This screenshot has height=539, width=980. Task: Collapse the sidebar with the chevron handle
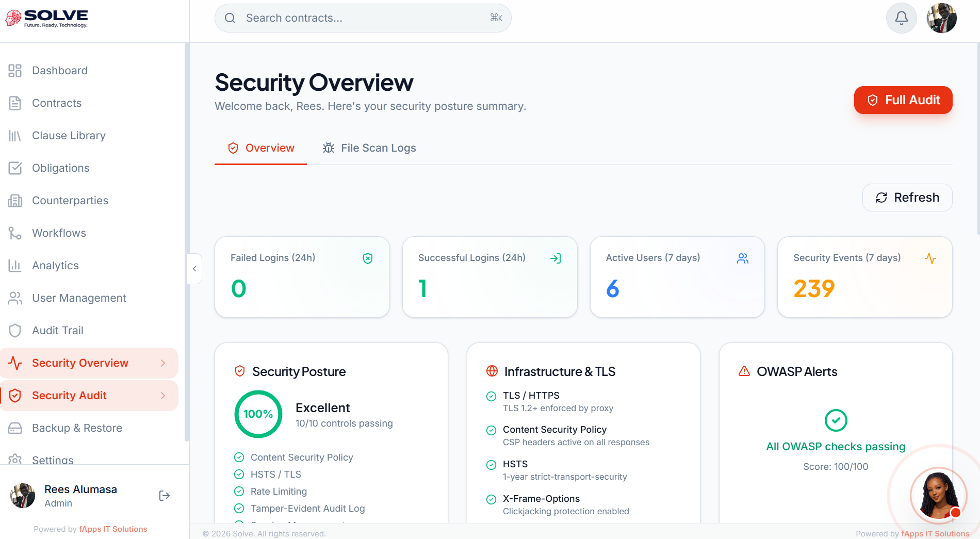(x=194, y=269)
